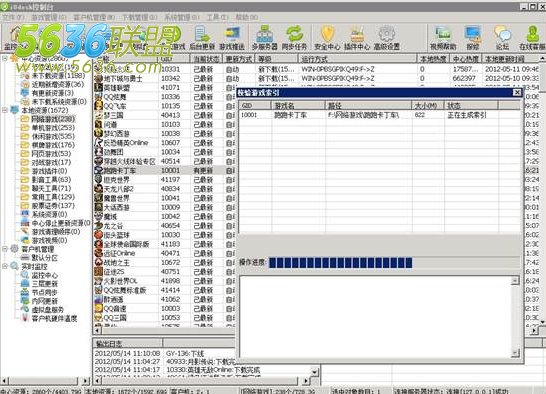Select the 天龙八部2 game row
This screenshot has width=546, height=394.
[164, 189]
